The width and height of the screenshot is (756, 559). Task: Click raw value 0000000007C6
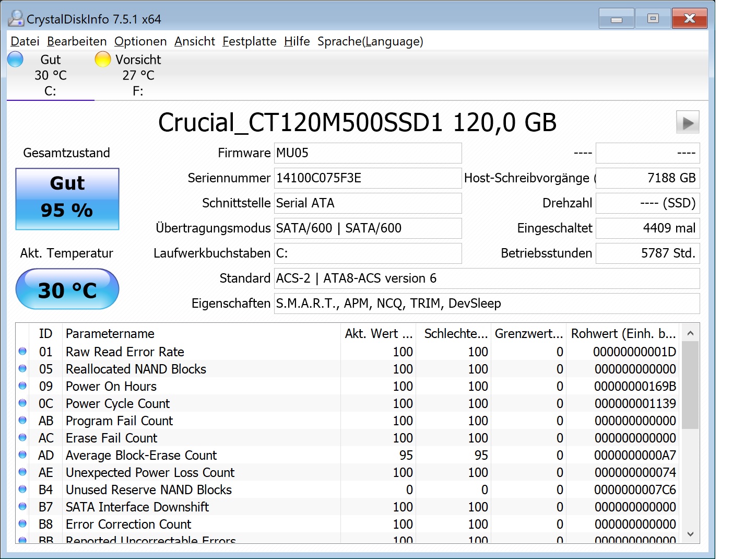(x=635, y=490)
